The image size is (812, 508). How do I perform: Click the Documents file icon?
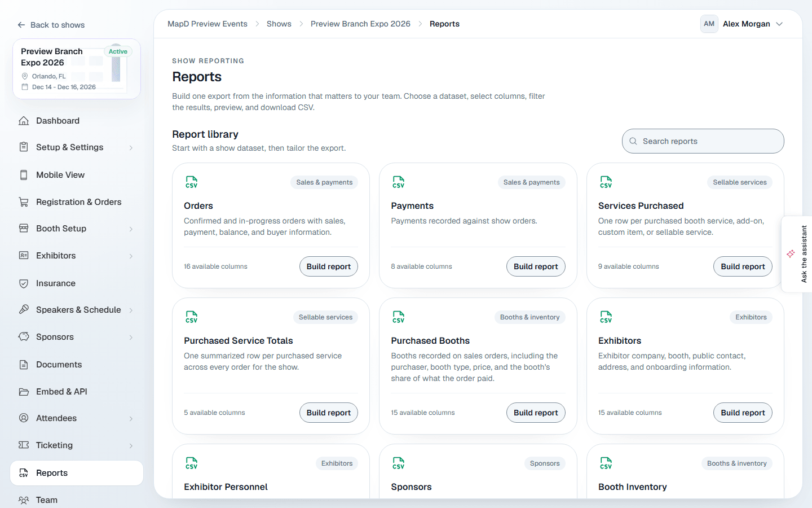coord(24,365)
